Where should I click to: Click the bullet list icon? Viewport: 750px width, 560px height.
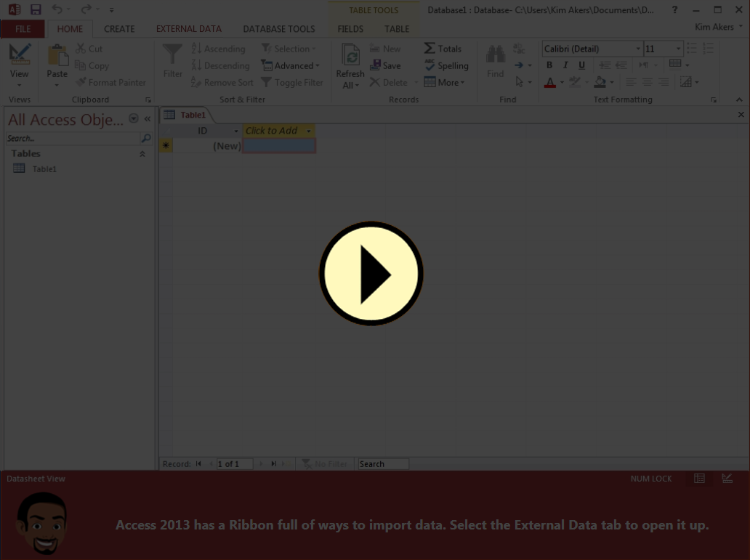pos(692,48)
